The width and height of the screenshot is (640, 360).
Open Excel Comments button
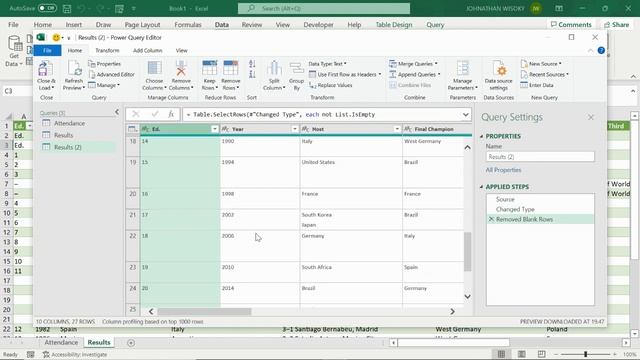click(x=571, y=24)
